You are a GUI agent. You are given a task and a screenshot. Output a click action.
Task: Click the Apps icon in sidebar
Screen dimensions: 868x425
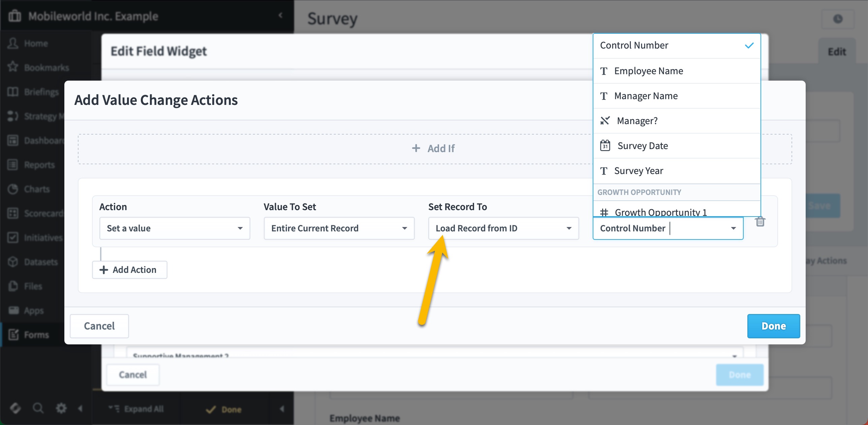pos(13,310)
